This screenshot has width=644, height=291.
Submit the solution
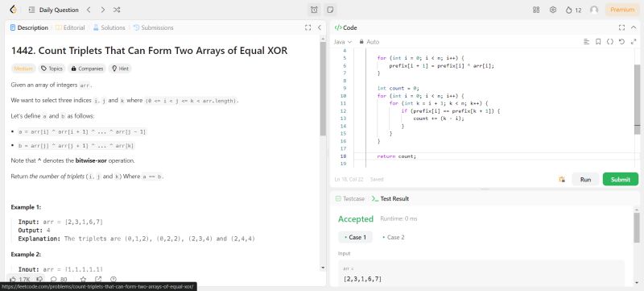pyautogui.click(x=620, y=179)
